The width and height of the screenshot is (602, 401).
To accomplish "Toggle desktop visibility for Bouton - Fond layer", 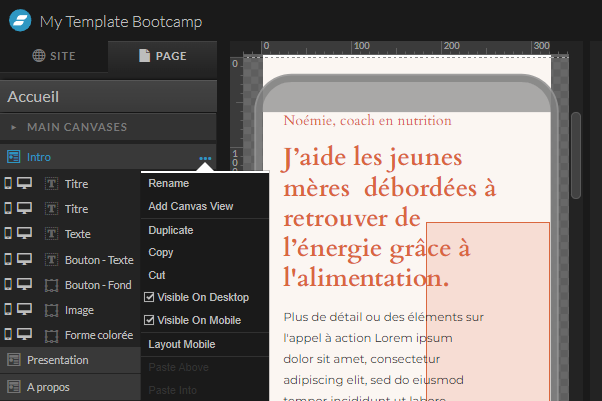I will pyautogui.click(x=24, y=284).
